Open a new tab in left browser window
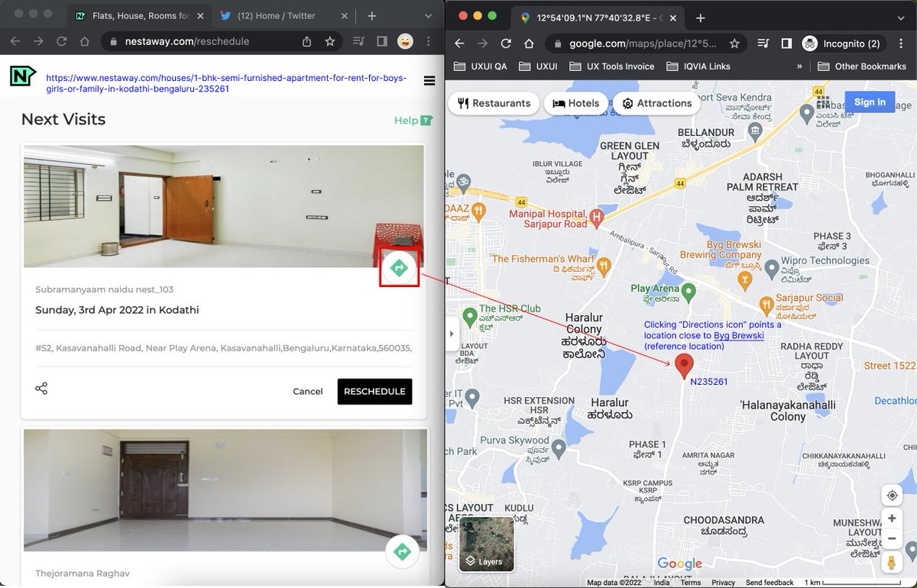The image size is (917, 588). click(x=371, y=15)
